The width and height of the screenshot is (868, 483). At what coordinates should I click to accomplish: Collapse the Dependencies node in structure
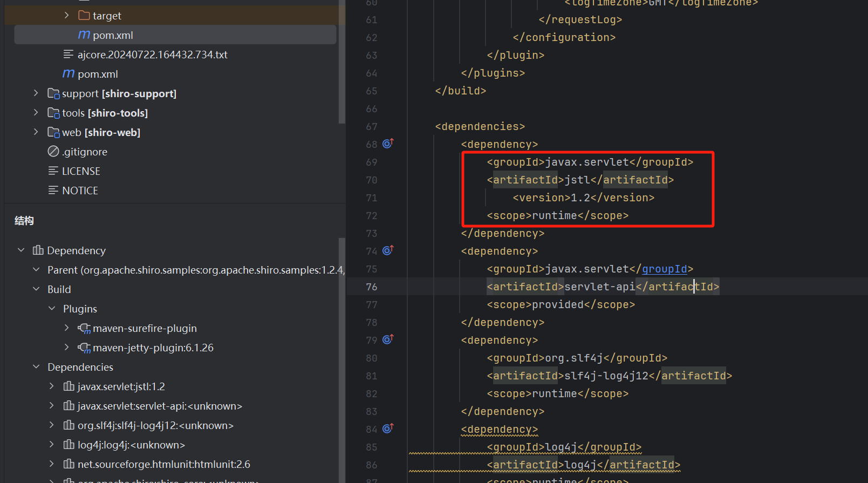tap(36, 367)
